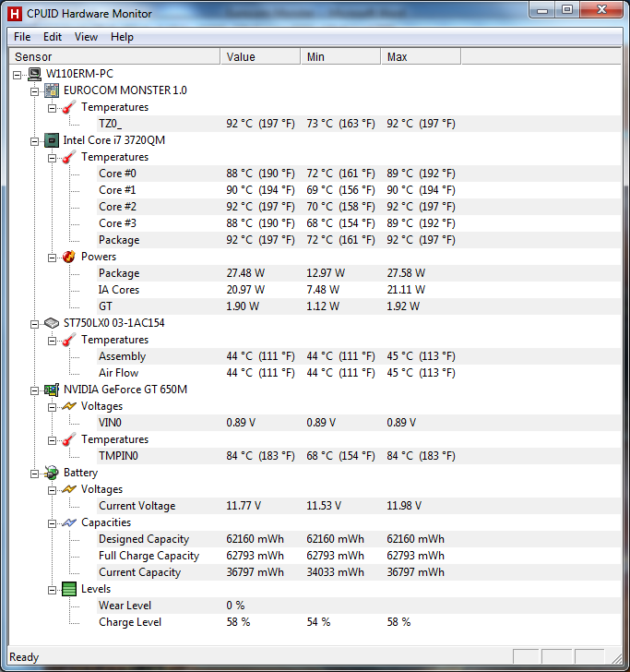Click the lightning Voltages icon under Battery

click(x=69, y=489)
